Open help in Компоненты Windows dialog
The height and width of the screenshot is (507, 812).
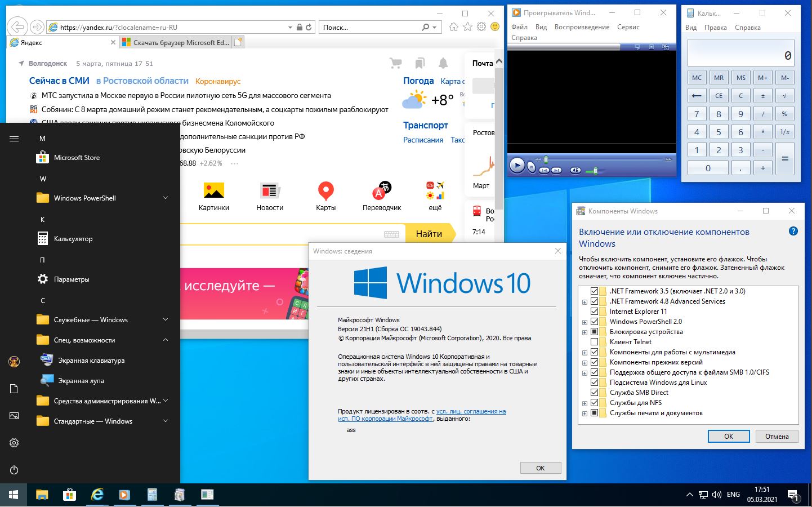[x=793, y=231]
